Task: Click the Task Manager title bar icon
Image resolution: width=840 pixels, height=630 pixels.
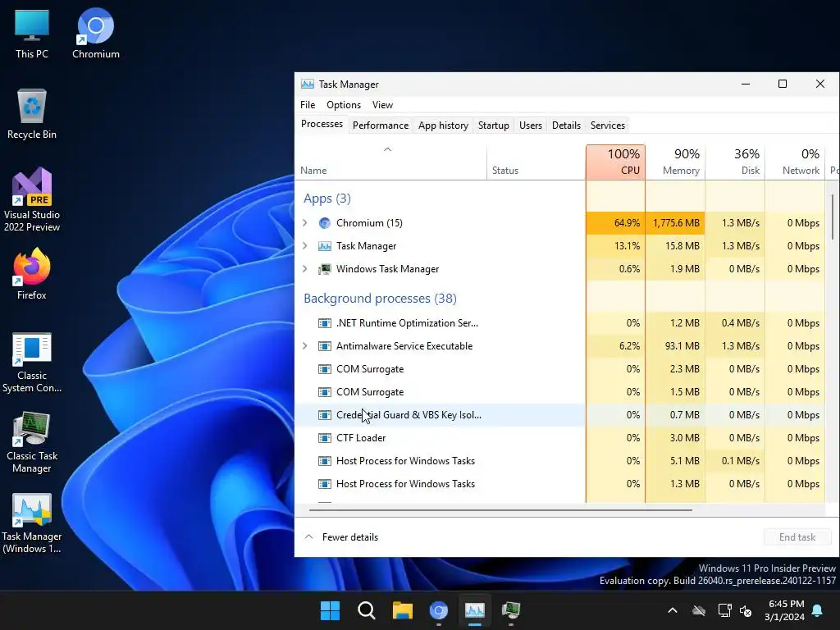Action: coord(308,84)
